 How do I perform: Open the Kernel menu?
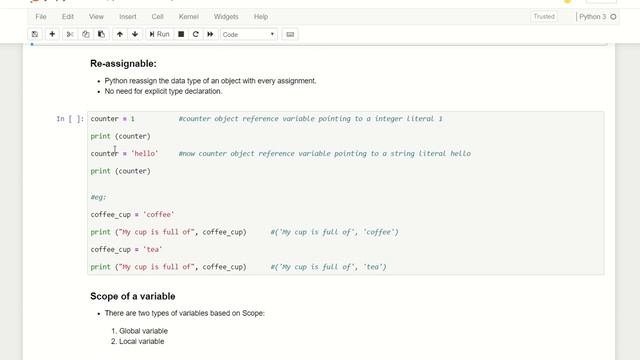[189, 17]
